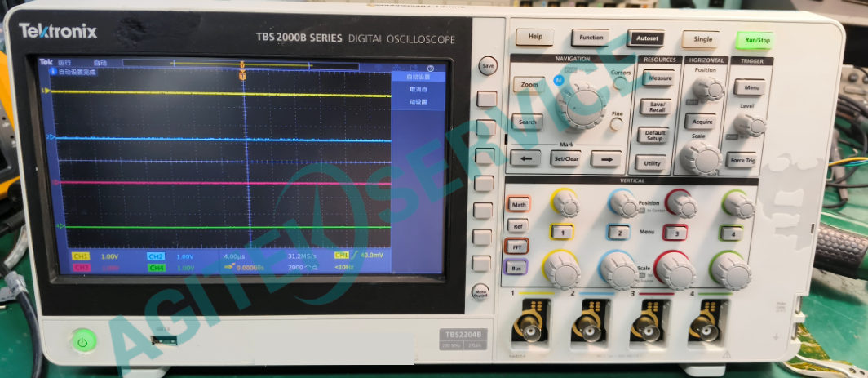Open the Trigger Menu button
The width and height of the screenshot is (868, 378).
click(x=751, y=87)
